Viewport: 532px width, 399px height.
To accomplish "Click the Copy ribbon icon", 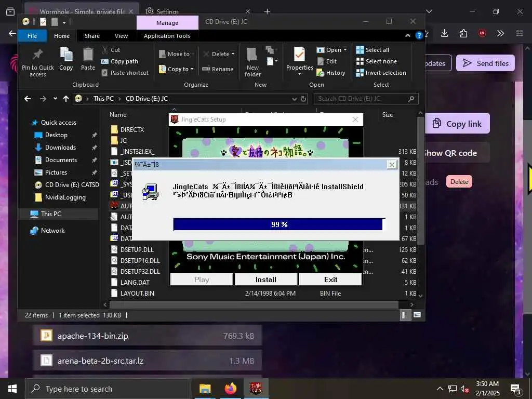I will click(x=66, y=59).
